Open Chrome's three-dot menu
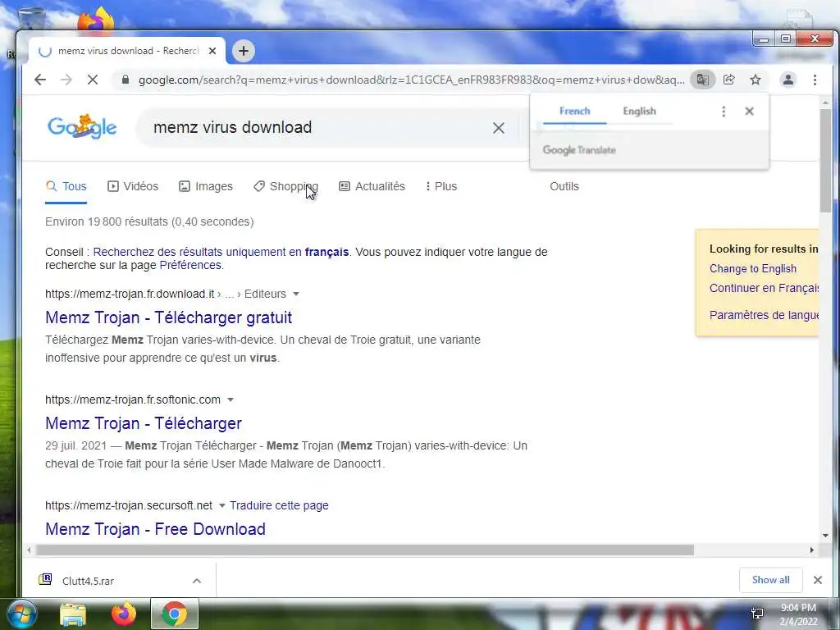Viewport: 840px width, 630px height. pos(815,80)
